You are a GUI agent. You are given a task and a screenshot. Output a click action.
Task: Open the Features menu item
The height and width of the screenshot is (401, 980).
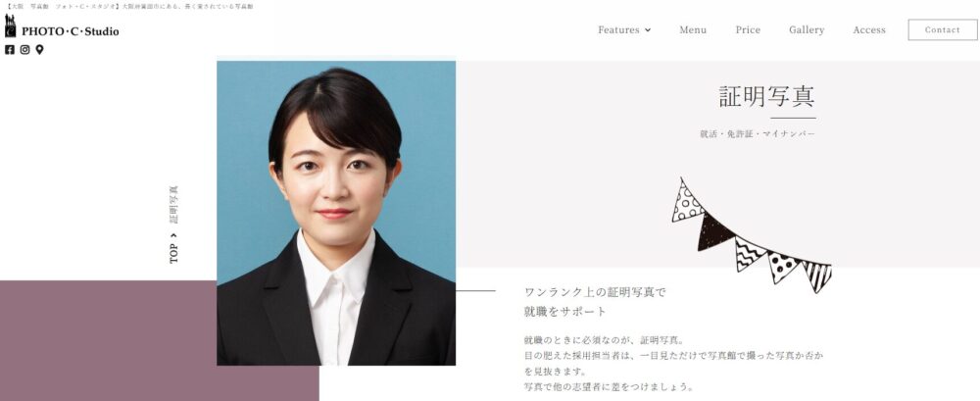tap(618, 30)
